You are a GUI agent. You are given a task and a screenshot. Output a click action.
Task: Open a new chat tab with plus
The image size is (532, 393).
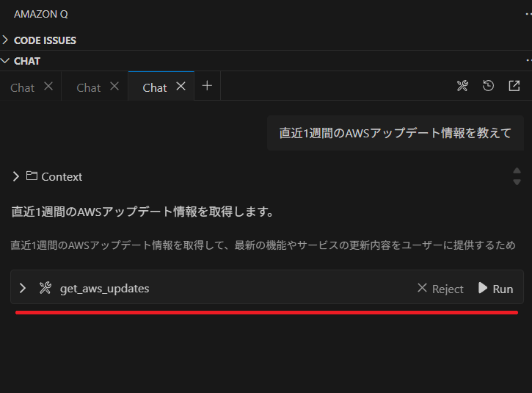(x=207, y=86)
